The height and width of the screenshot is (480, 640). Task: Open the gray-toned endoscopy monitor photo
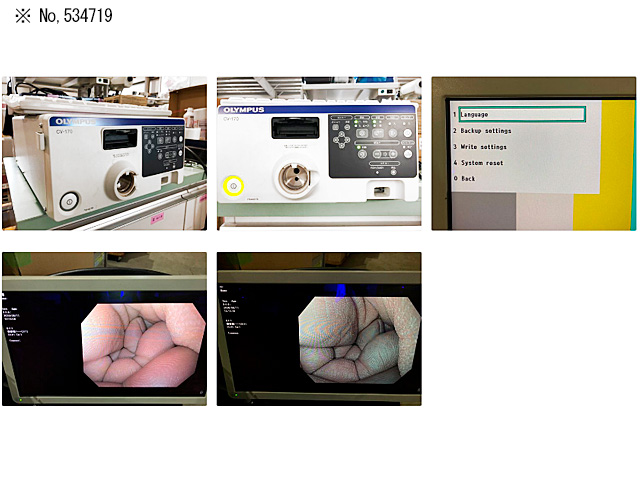(319, 329)
